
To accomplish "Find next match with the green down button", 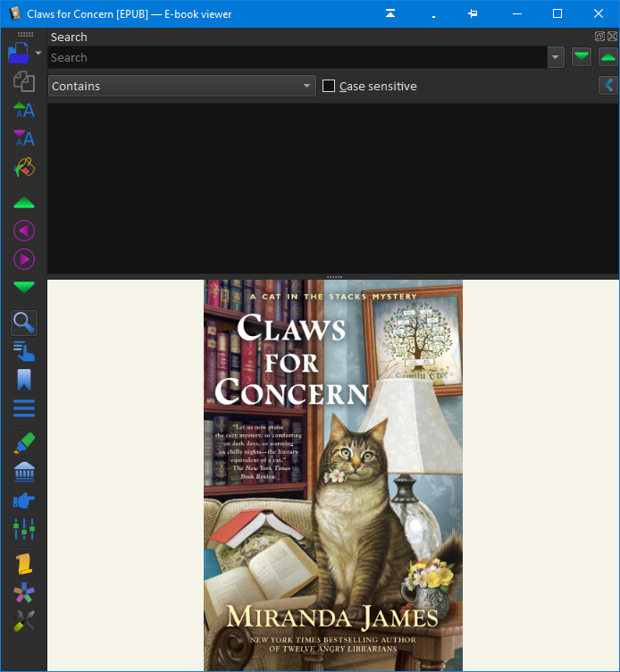I will point(582,57).
